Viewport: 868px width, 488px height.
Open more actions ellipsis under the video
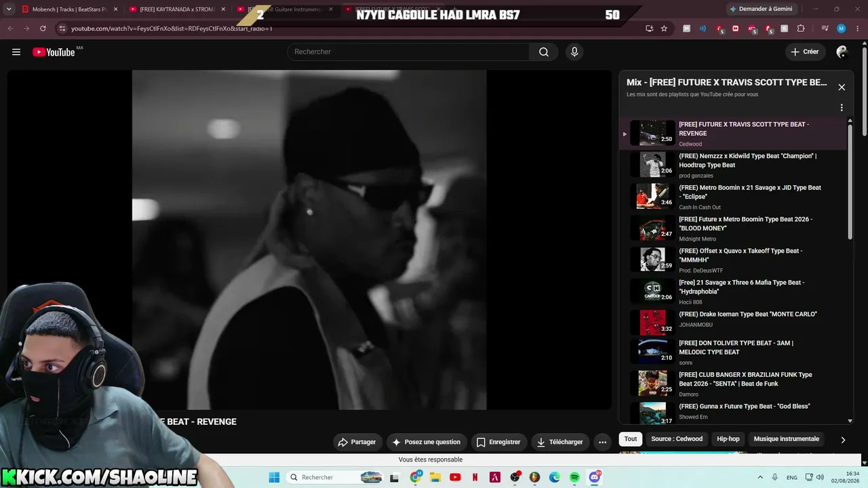pyautogui.click(x=602, y=442)
